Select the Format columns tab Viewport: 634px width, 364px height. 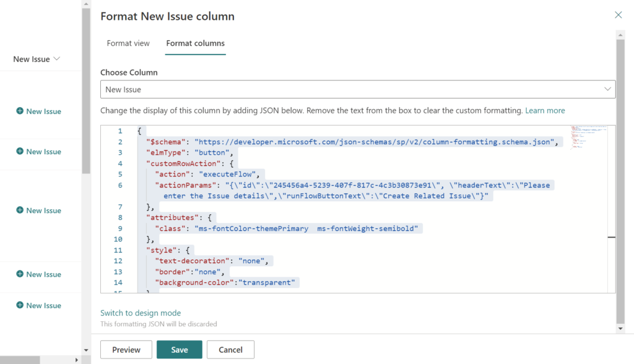195,43
